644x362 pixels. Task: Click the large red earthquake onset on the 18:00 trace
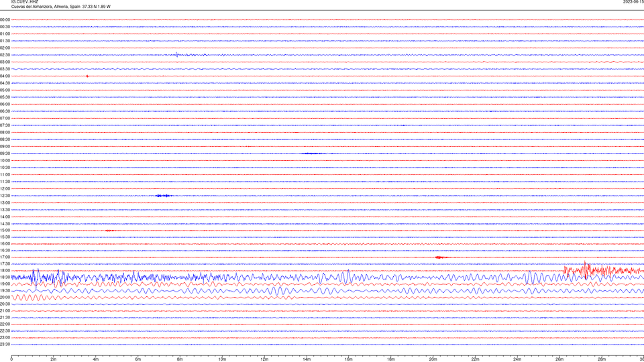tap(585, 270)
